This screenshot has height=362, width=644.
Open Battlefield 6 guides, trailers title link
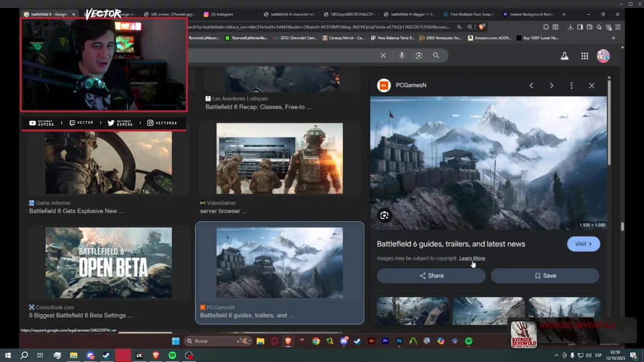pyautogui.click(x=451, y=244)
